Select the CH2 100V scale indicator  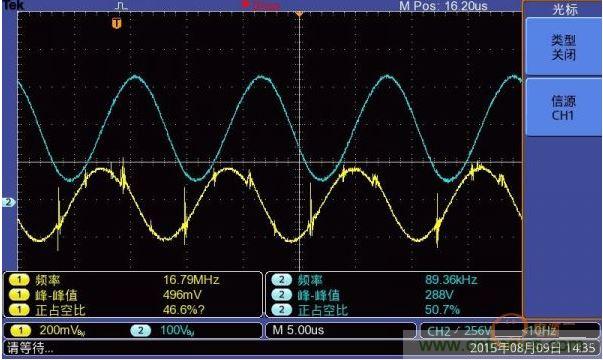click(x=163, y=330)
